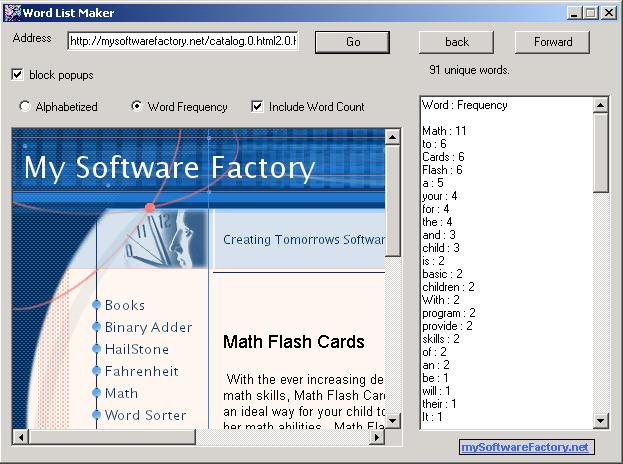623x464 pixels.
Task: Click the '91 unique words.' label
Action: [469, 70]
